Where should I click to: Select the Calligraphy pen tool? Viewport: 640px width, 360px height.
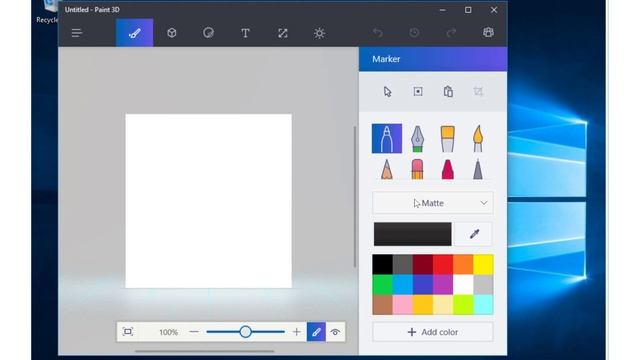(x=417, y=139)
